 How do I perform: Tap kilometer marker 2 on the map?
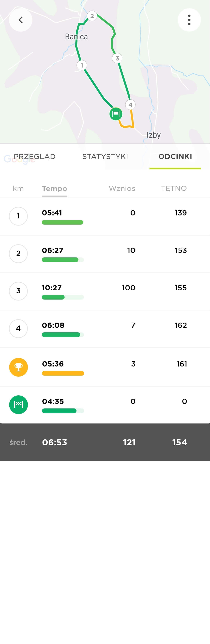(92, 16)
